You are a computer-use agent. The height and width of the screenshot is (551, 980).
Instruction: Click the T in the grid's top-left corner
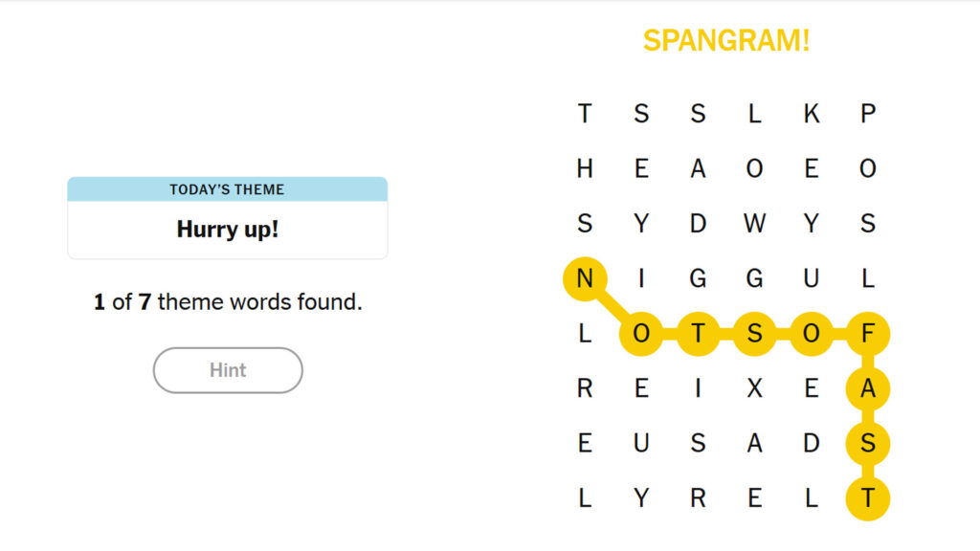(x=585, y=113)
